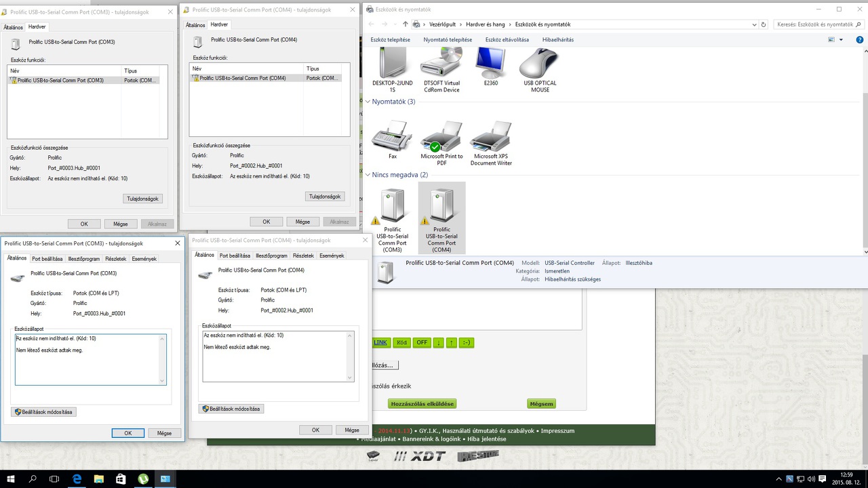Switch to Általános tab in top COM3 dialog
This screenshot has height=488, width=868.
[14, 27]
